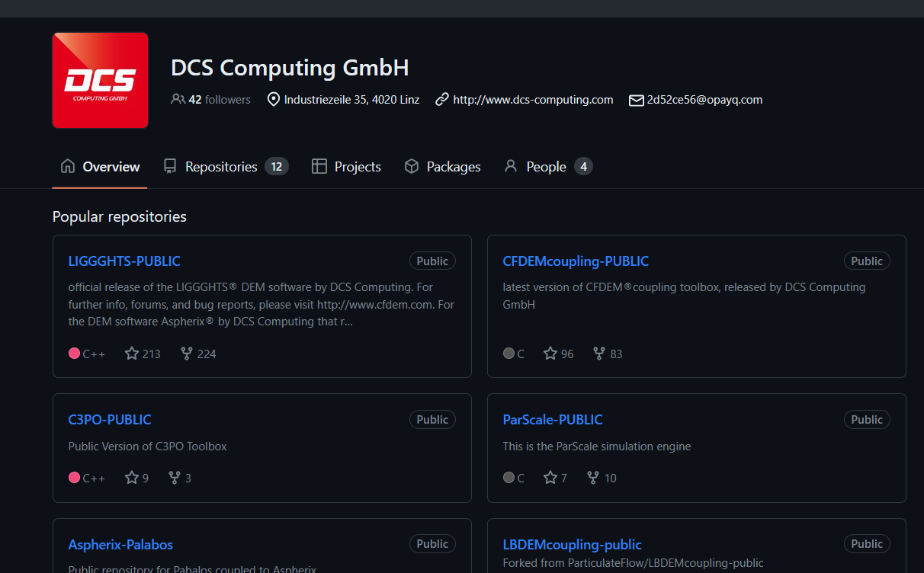924x573 pixels.
Task: Click the 10 forks count on ParScale-PUBLIC
Action: [610, 478]
